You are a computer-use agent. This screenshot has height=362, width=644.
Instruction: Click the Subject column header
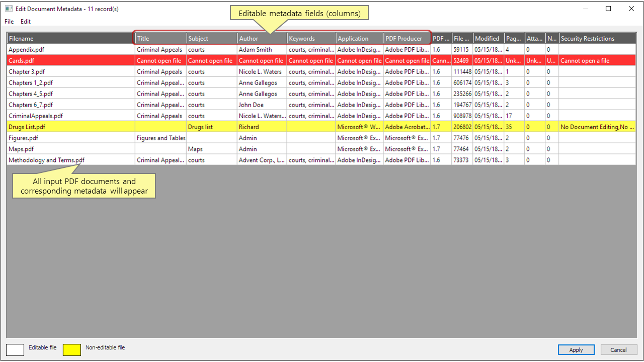tap(211, 38)
